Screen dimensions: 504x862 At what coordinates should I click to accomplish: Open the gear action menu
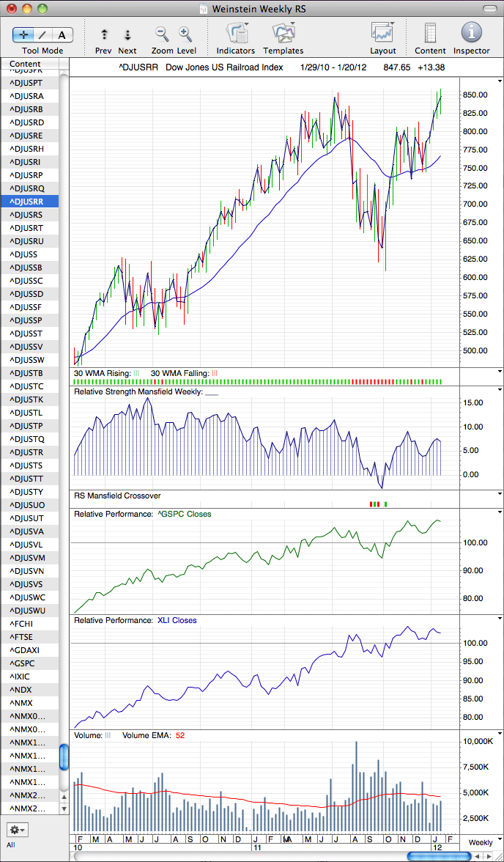pyautogui.click(x=18, y=829)
